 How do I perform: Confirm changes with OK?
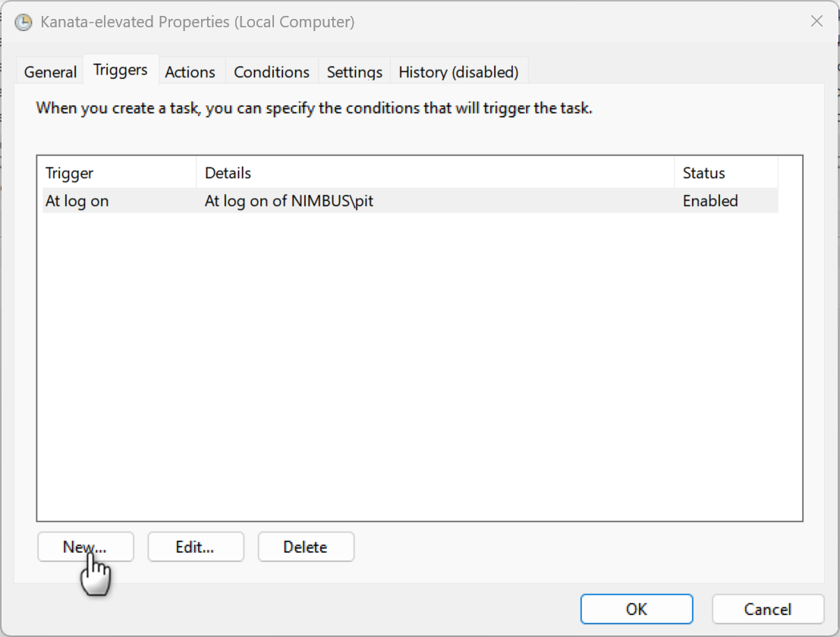point(636,609)
